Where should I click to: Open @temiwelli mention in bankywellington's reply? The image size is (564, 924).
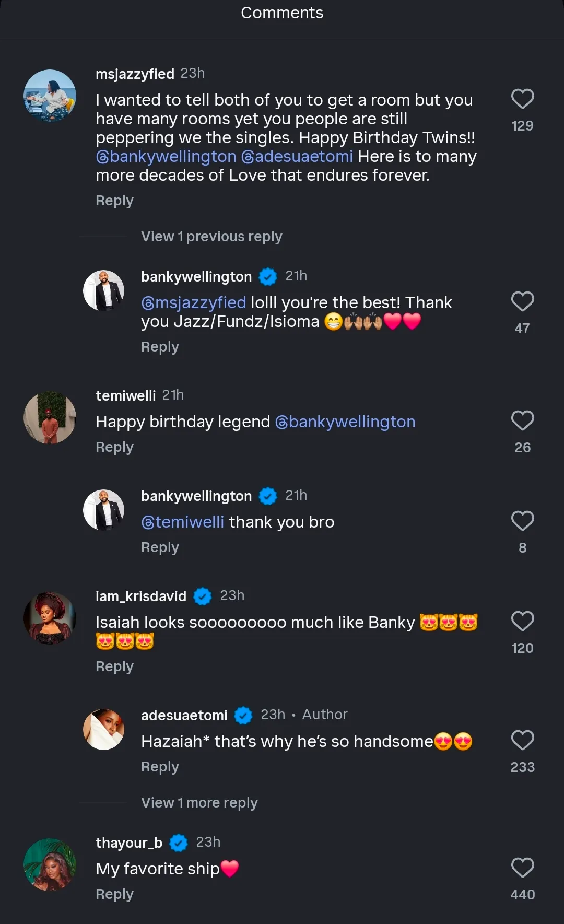coord(183,522)
